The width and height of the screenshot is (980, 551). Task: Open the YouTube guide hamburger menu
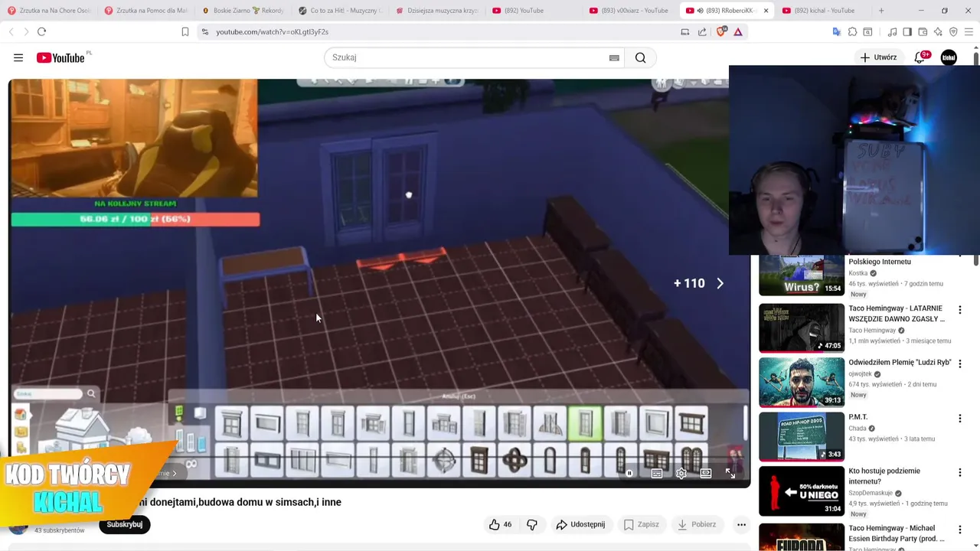pyautogui.click(x=18, y=57)
